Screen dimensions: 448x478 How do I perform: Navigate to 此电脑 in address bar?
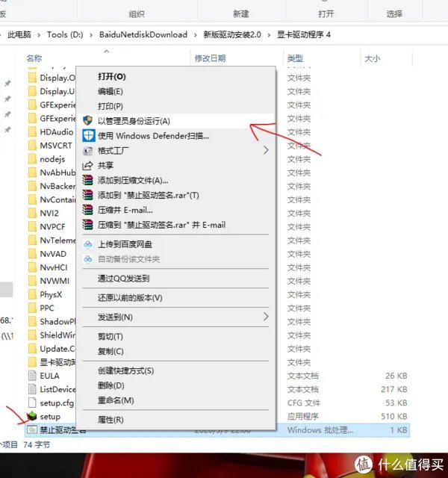pos(19,34)
